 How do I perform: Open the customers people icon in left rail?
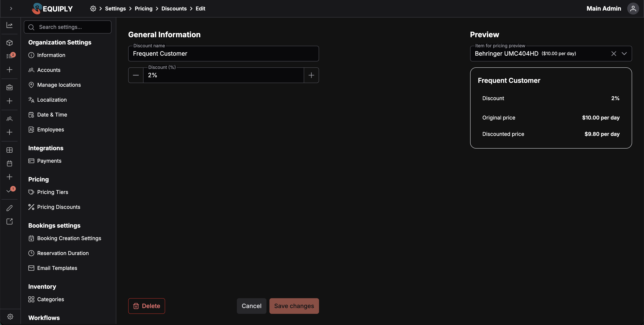[10, 119]
